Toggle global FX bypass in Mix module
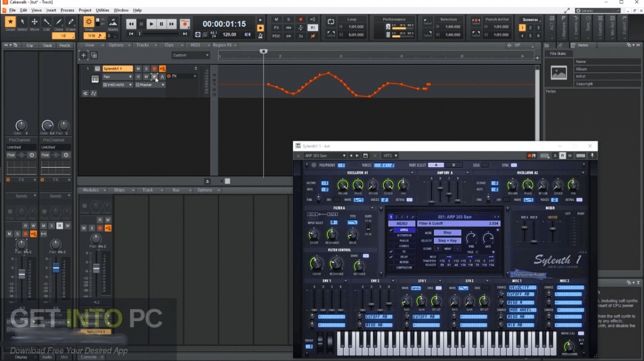Viewport: 644px width, 361px height. tap(276, 27)
